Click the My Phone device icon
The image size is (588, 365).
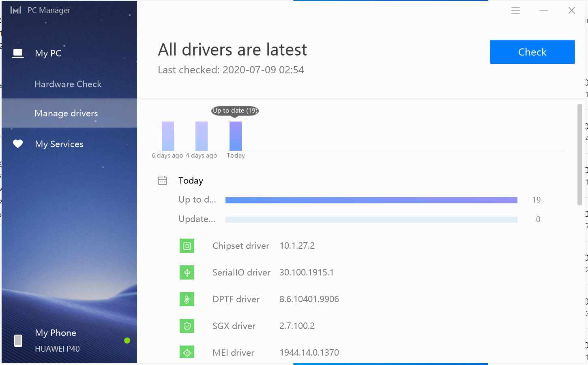coord(18,341)
